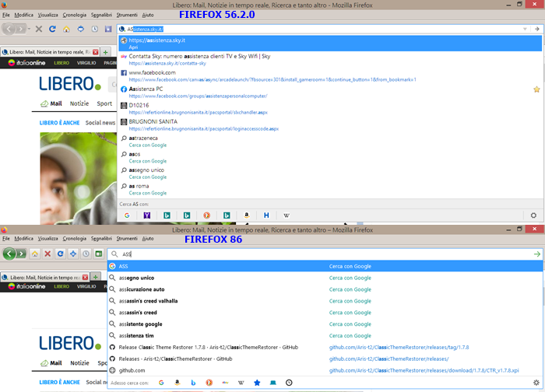The width and height of the screenshot is (545, 392).
Task: Click history clock icon in Firefox 56 toolbar
Action: (x=94, y=29)
